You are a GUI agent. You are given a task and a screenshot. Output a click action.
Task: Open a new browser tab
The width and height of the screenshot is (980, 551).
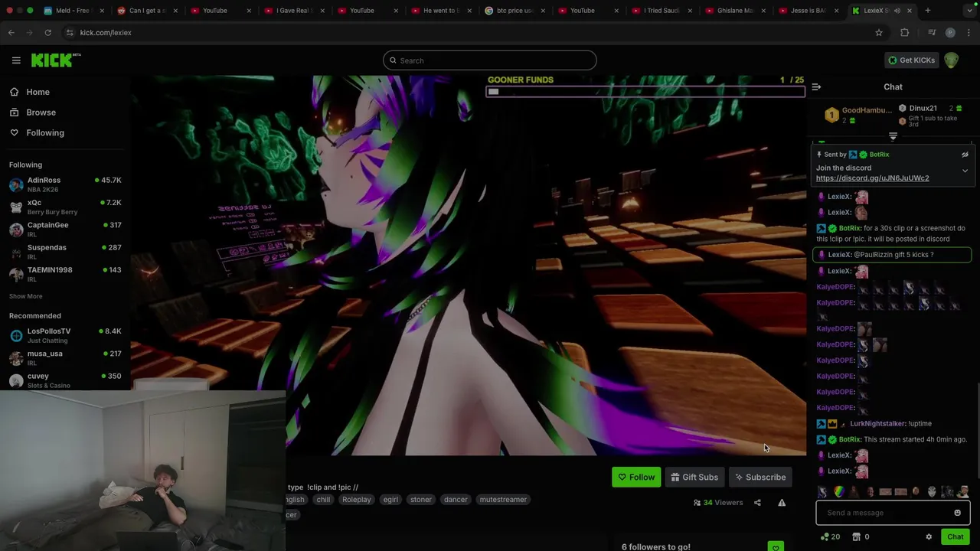coord(927,11)
